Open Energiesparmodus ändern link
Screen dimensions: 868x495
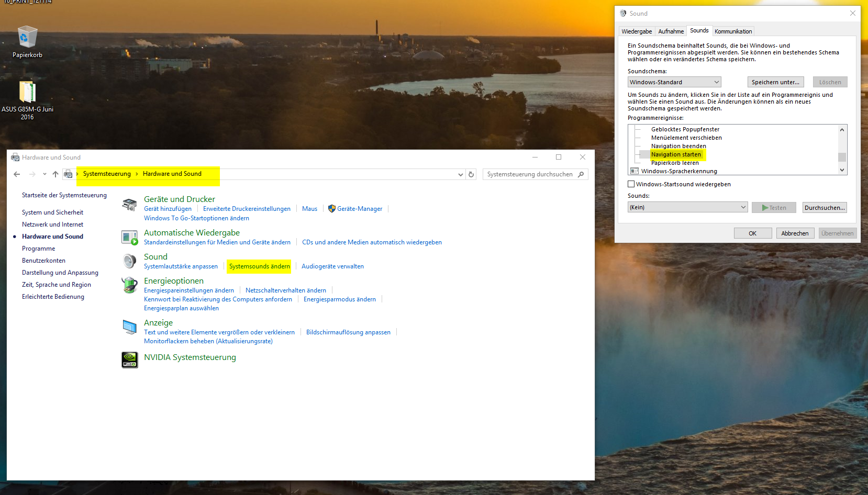point(339,299)
